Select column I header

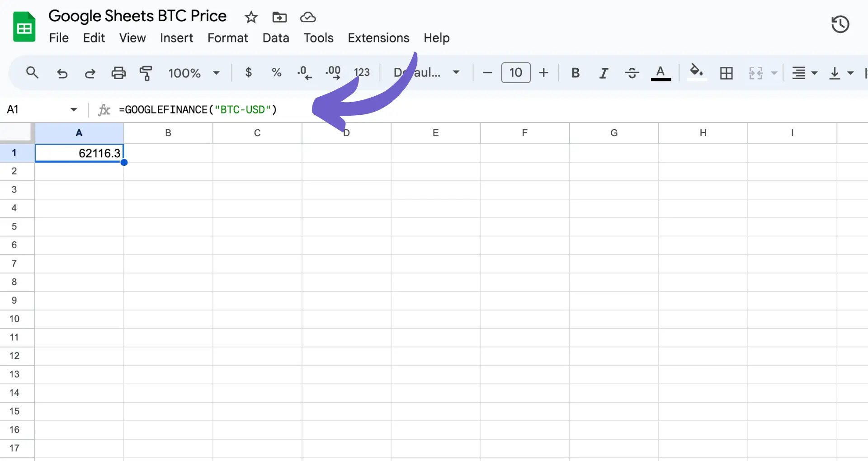pyautogui.click(x=792, y=133)
